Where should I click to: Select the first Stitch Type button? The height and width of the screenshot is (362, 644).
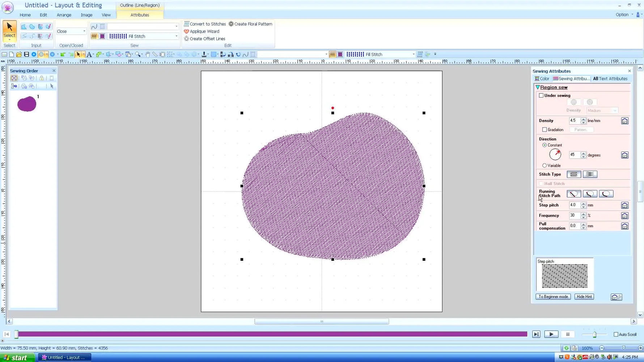[x=574, y=174]
